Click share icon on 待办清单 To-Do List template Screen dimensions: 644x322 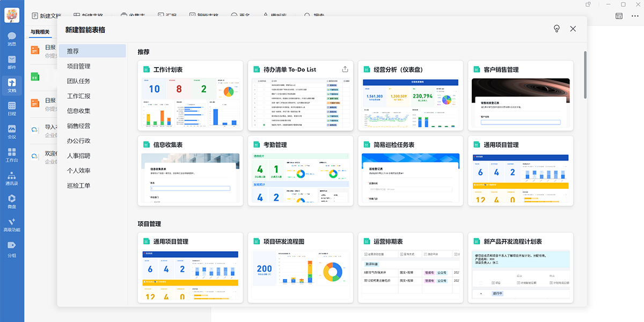(345, 69)
